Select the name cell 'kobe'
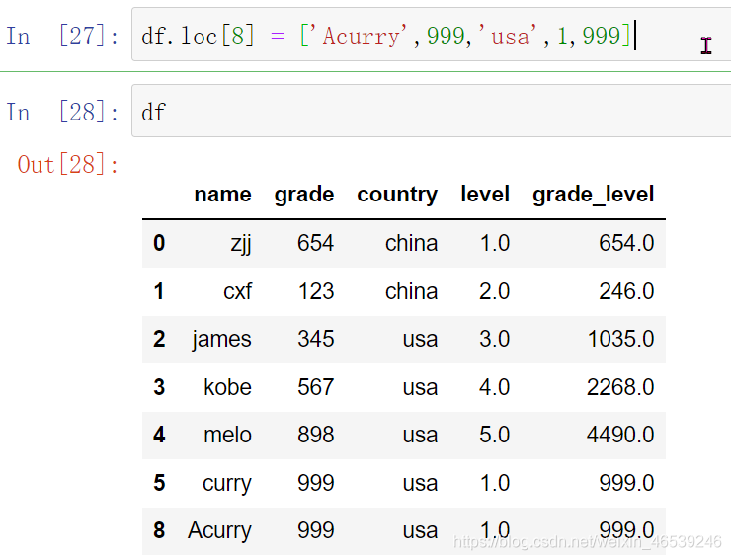731x560 pixels. 228,387
